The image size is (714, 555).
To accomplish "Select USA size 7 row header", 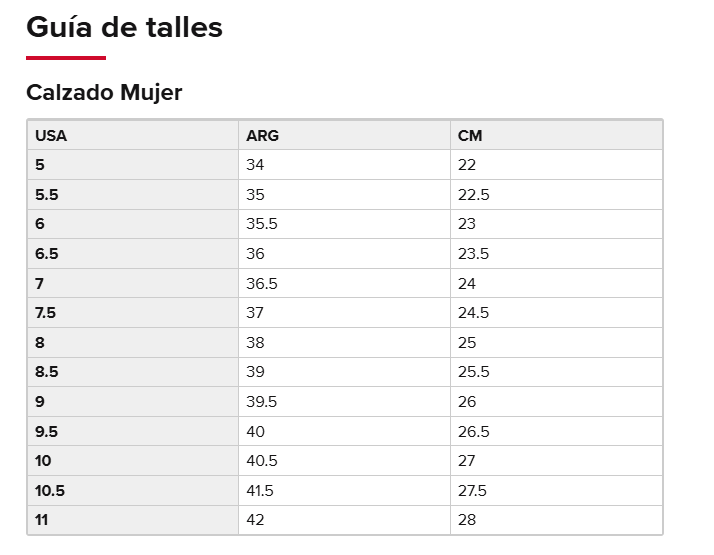I will pos(133,283).
